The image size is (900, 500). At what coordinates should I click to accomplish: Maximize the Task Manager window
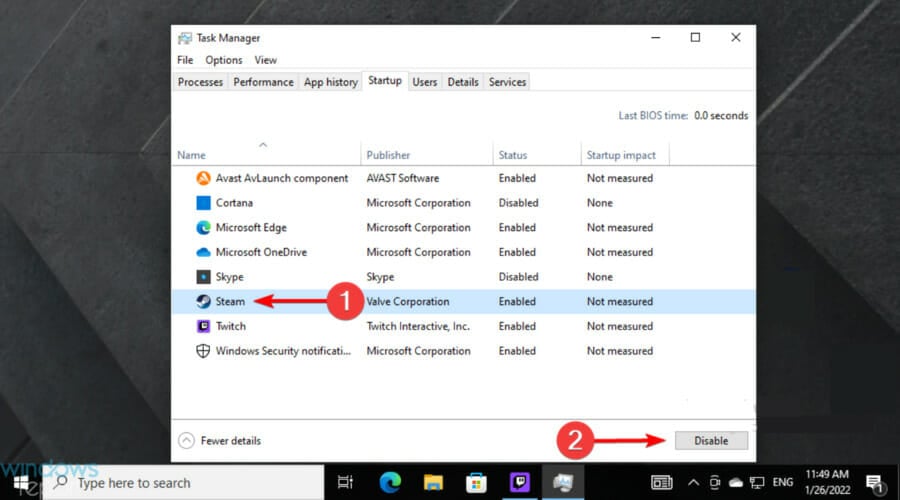tap(695, 37)
